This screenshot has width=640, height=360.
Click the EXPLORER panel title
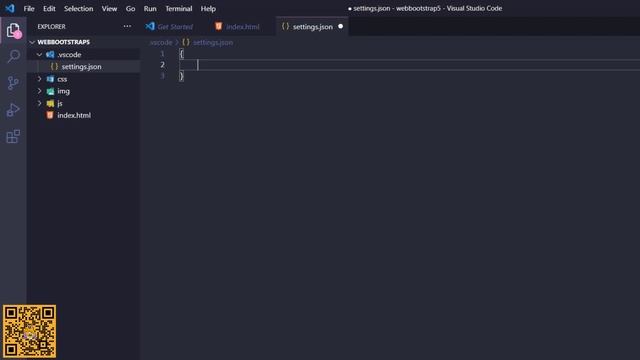(51, 27)
